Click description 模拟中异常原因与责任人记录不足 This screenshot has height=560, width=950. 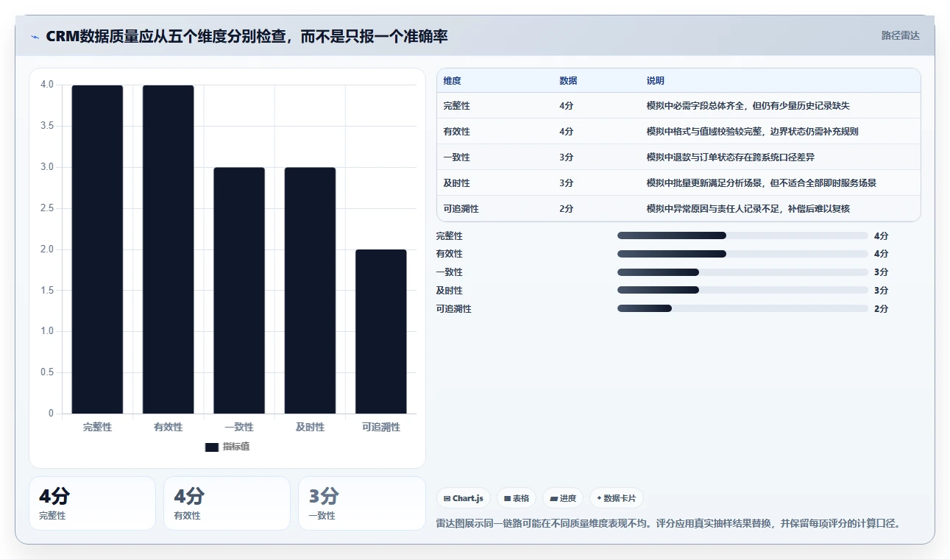pos(748,209)
